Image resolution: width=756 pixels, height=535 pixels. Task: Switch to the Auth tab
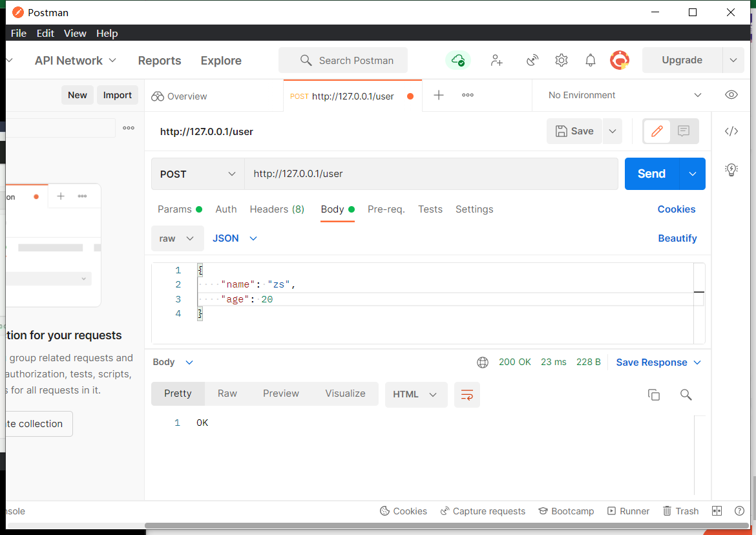[x=226, y=209]
